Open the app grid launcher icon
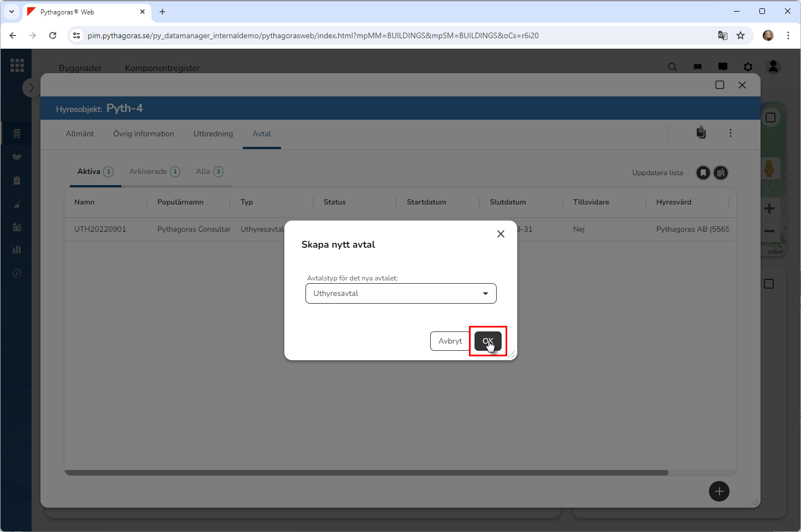Viewport: 801px width, 532px height. pyautogui.click(x=17, y=65)
